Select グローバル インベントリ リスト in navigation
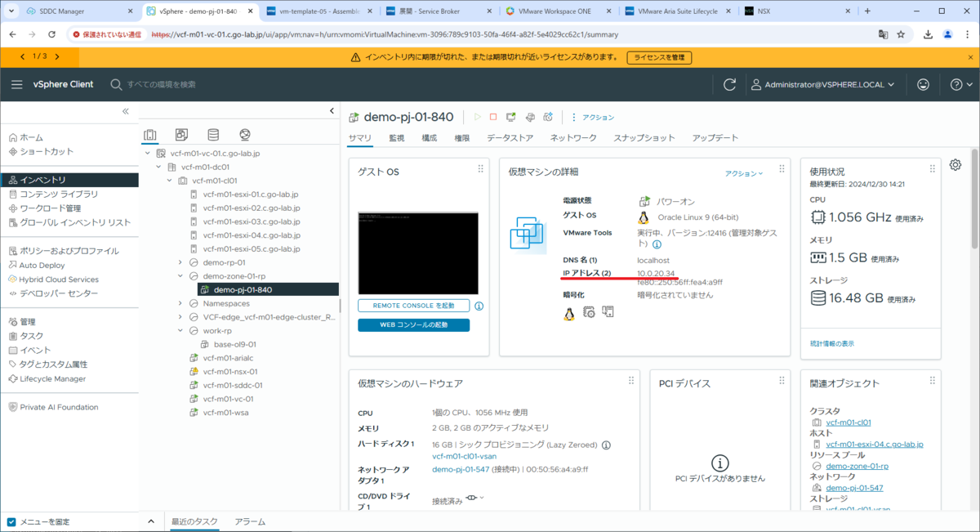The image size is (980, 532). tap(75, 222)
